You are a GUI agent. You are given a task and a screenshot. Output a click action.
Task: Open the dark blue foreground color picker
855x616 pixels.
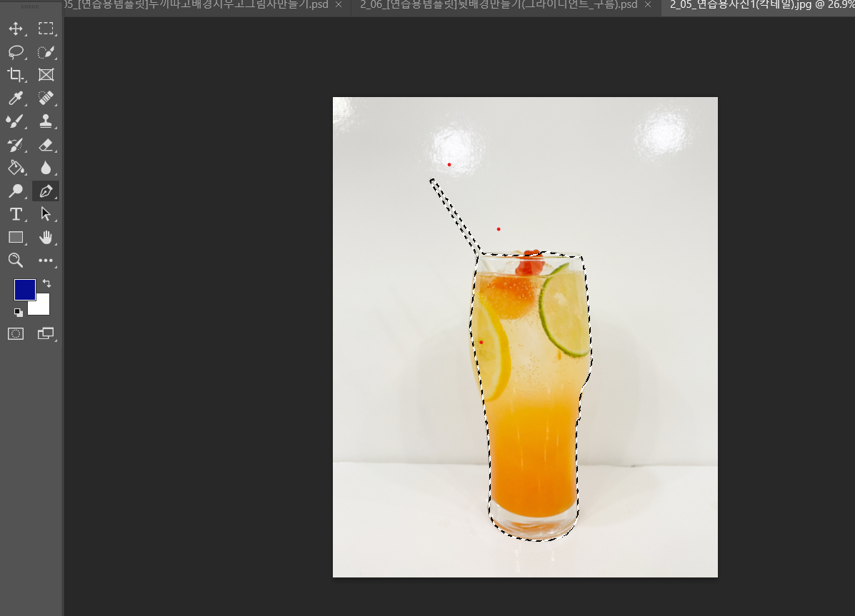point(24,290)
